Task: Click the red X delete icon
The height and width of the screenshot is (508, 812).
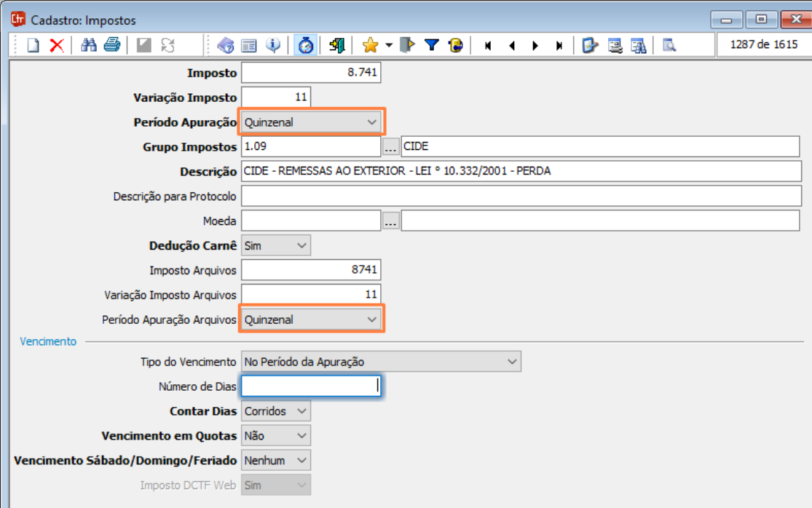Action: tap(56, 46)
